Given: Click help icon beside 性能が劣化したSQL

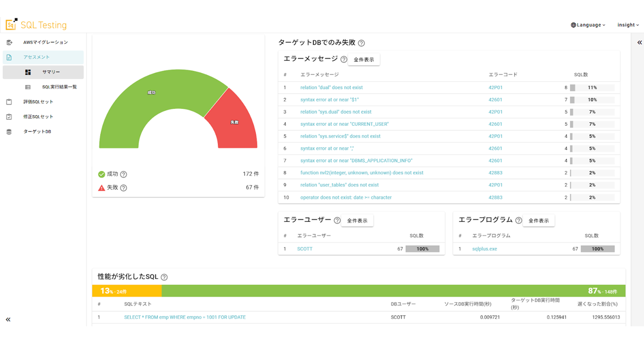Looking at the screenshot, I should (164, 277).
